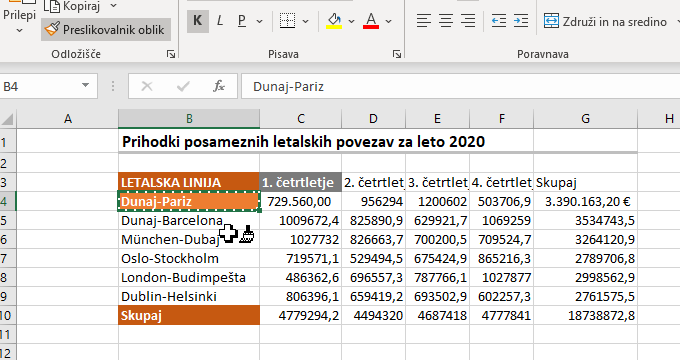Open Odložišče clipboard dialog launcher
Viewport: 680px width, 360px height.
tap(171, 54)
